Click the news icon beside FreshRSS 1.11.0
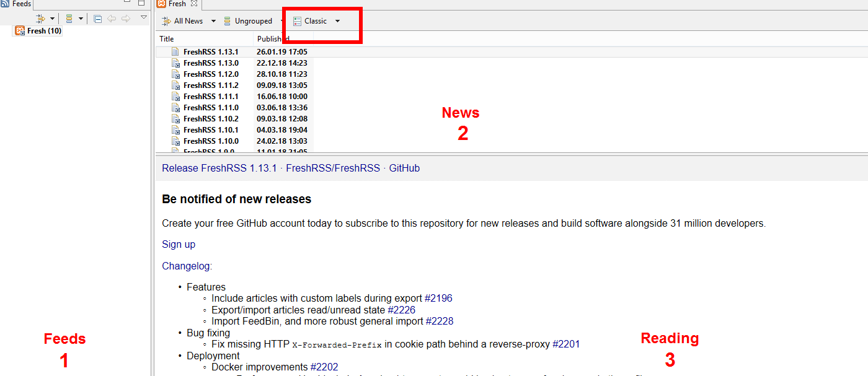 point(175,108)
